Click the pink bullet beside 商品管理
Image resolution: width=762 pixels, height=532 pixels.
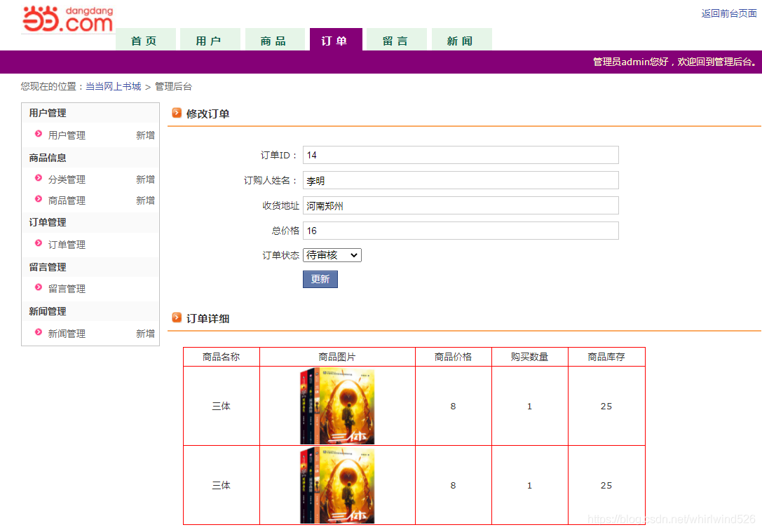(x=39, y=198)
